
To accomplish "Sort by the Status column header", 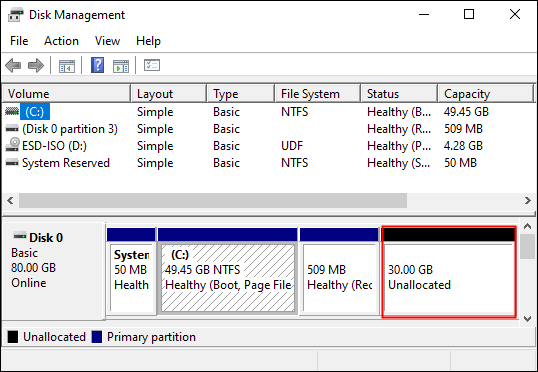I will (400, 93).
